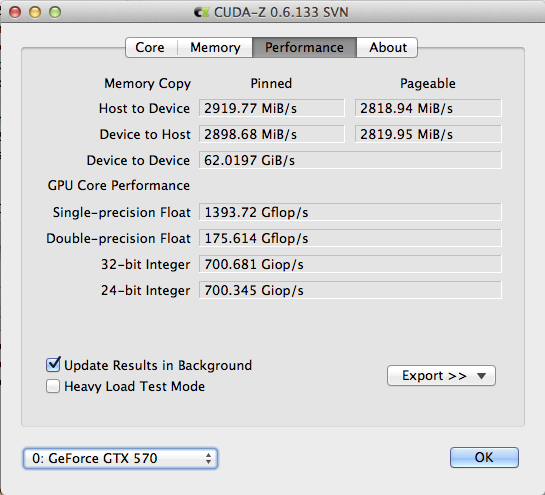Click the Double-precision Float result field
Image resolution: width=545 pixels, height=495 pixels.
[x=350, y=238]
